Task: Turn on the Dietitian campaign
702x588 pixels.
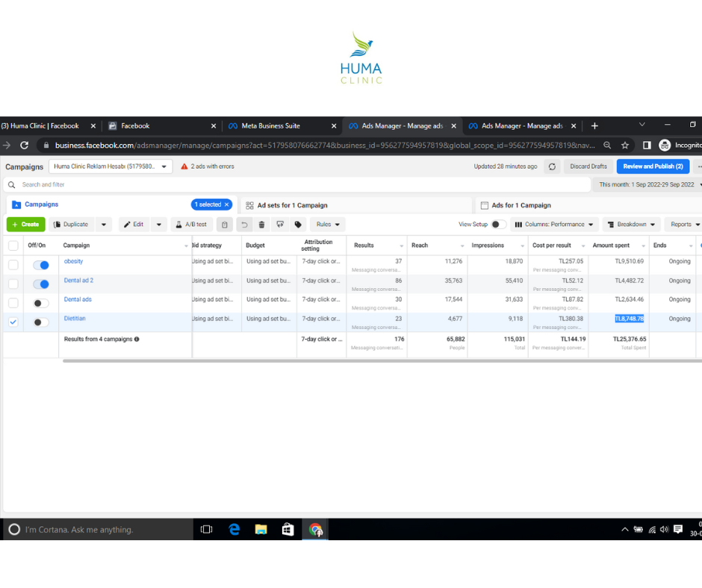Action: (41, 322)
